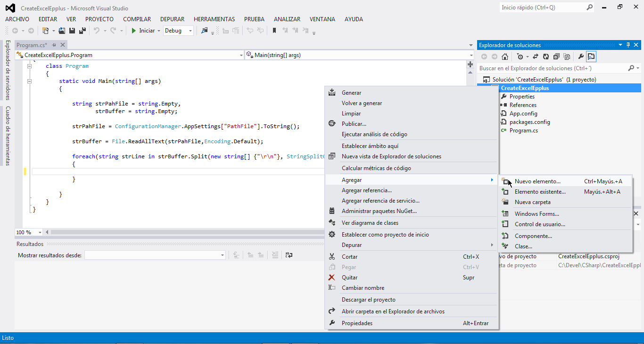
Task: Click the collapse all icon in solution explorer
Action: click(x=556, y=57)
